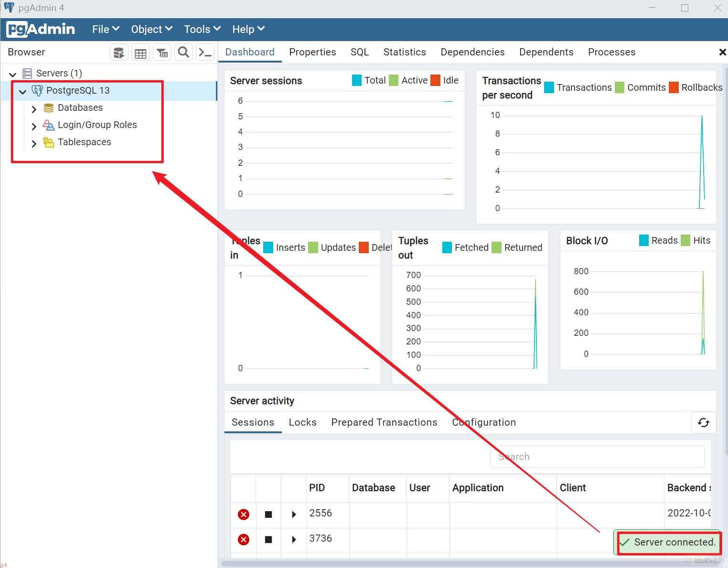728x568 pixels.
Task: Click the Active legend swatch
Action: [x=394, y=80]
